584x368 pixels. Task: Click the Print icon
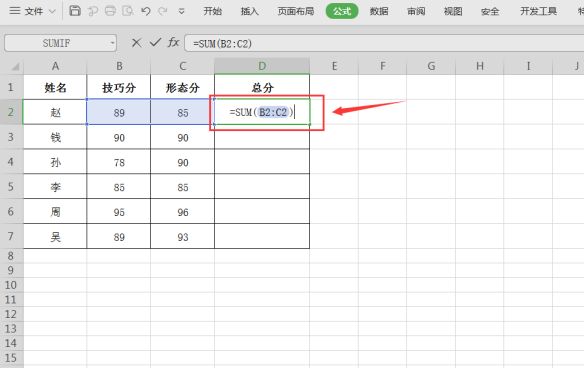coord(110,11)
